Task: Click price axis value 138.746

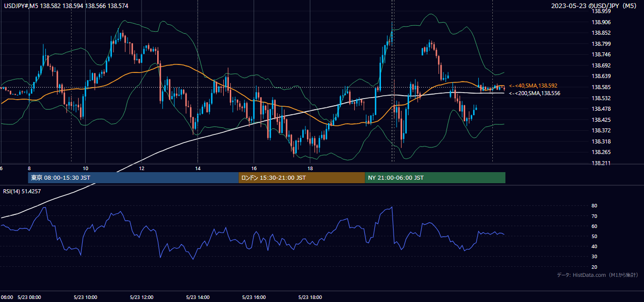Action: (600, 54)
